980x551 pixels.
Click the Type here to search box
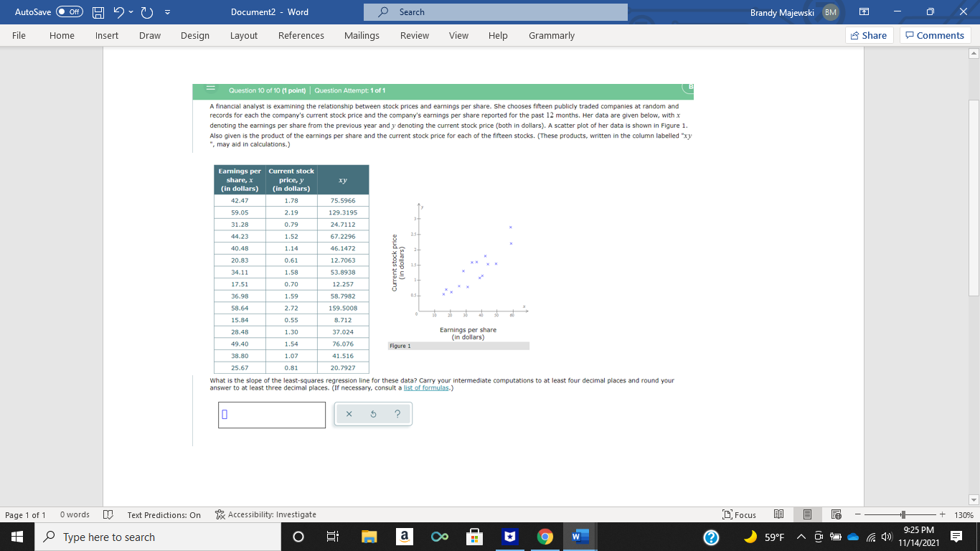(x=157, y=537)
